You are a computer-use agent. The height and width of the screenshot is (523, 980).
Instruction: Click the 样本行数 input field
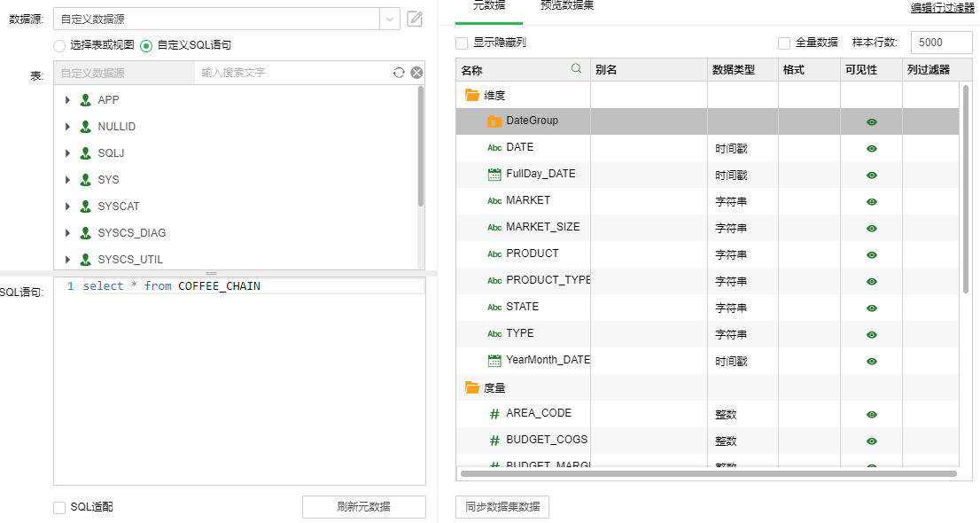[x=939, y=43]
